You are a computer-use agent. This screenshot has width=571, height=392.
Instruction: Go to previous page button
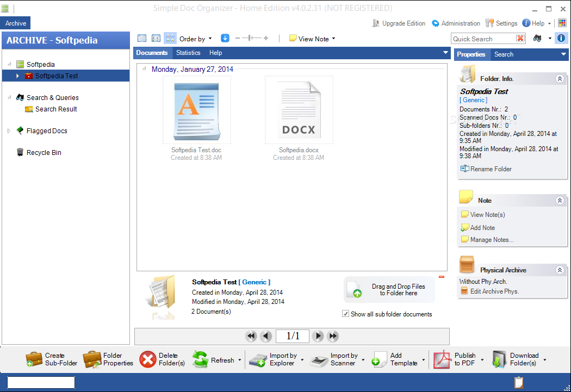(x=266, y=336)
